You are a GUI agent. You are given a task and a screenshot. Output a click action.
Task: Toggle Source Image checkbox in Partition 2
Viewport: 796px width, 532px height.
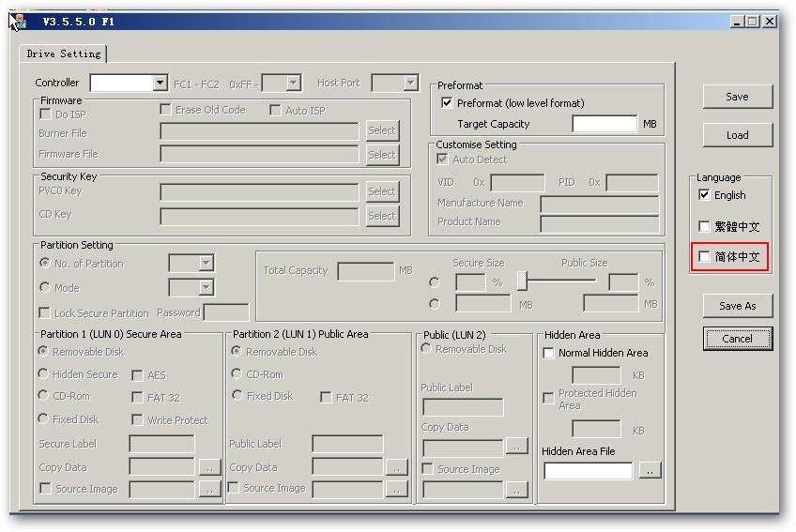[234, 488]
